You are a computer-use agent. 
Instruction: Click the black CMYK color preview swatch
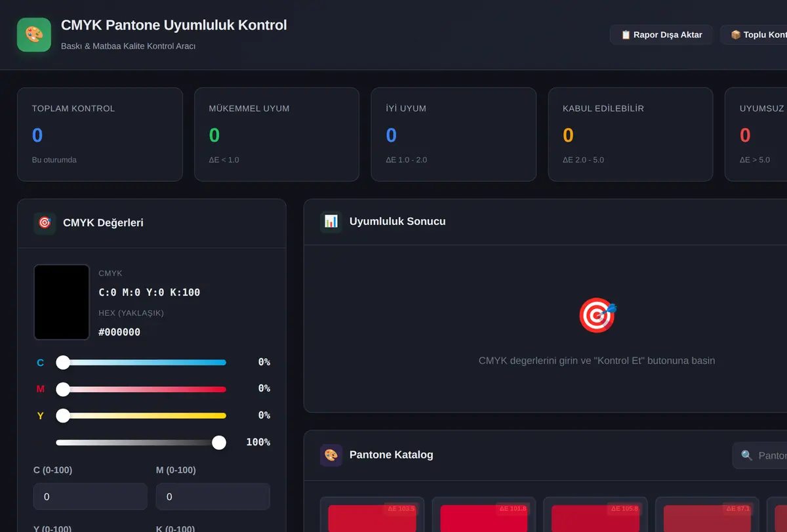[62, 302]
